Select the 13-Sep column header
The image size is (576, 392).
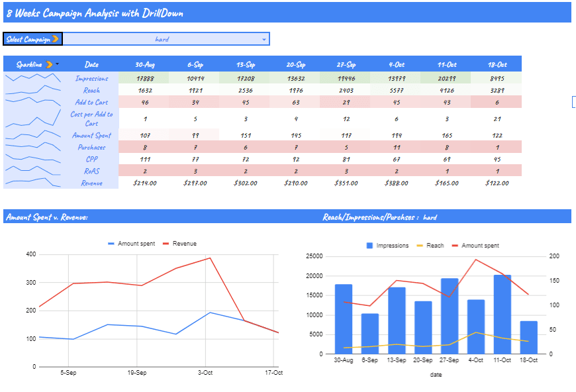coord(246,65)
